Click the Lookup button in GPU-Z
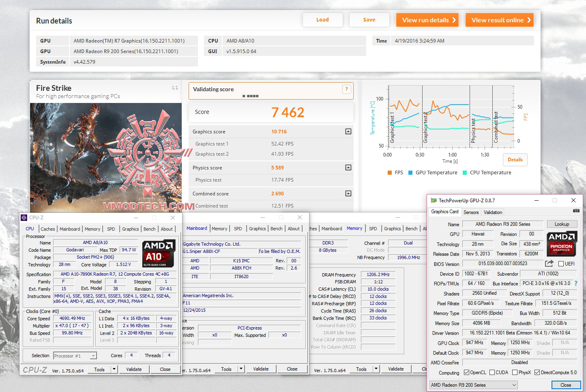 pyautogui.click(x=562, y=224)
